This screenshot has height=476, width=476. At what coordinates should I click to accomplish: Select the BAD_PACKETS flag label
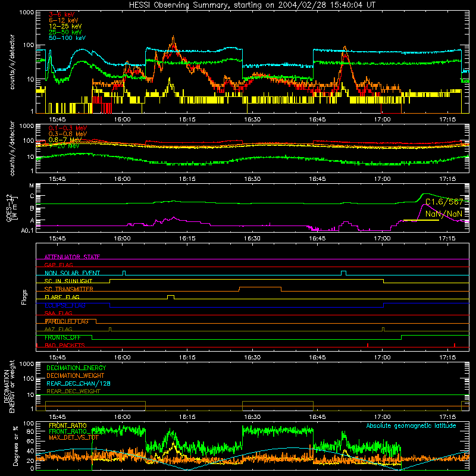[65, 345]
